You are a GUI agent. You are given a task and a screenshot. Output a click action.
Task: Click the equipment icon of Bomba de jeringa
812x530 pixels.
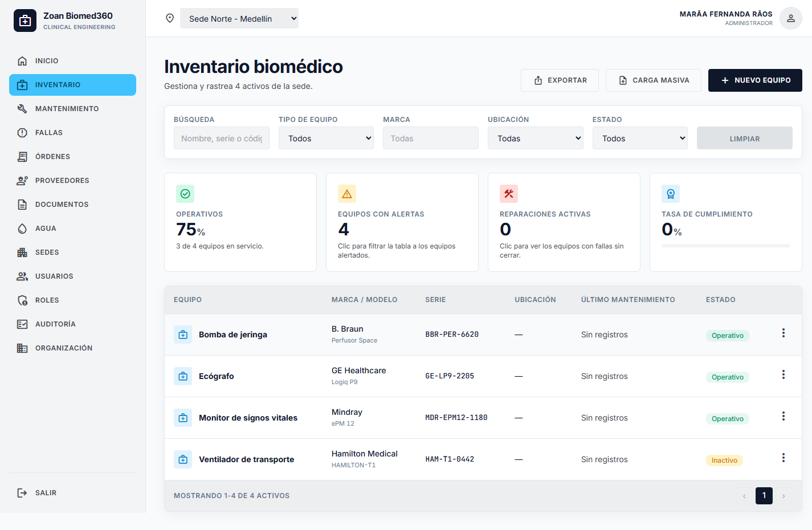tap(183, 335)
